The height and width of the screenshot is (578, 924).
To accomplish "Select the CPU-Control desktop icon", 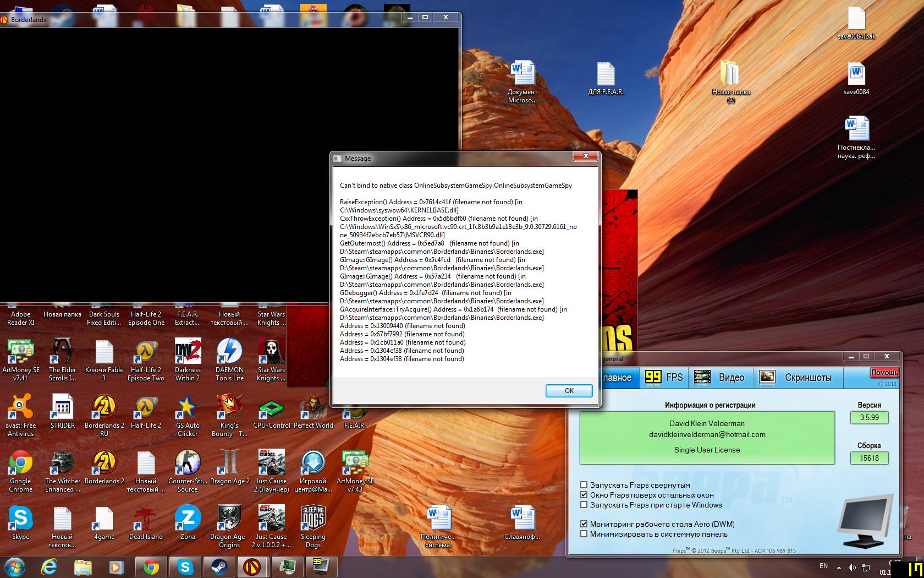I will pos(271,412).
